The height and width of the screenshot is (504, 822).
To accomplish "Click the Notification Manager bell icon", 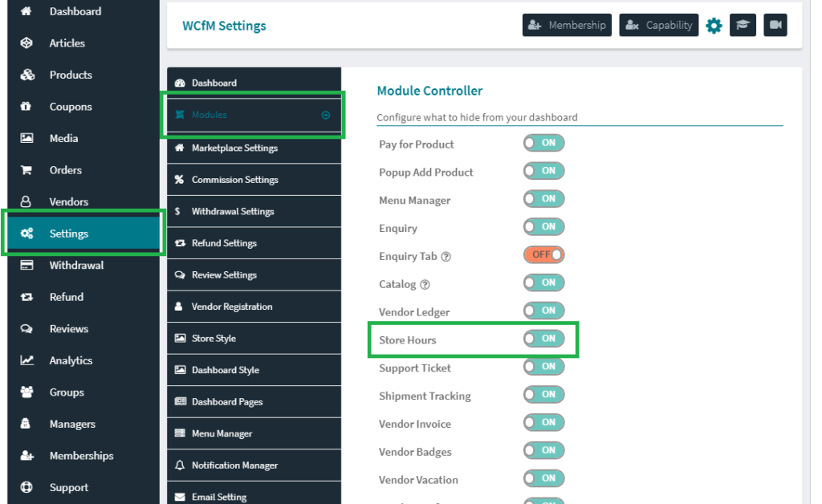I will click(x=180, y=465).
